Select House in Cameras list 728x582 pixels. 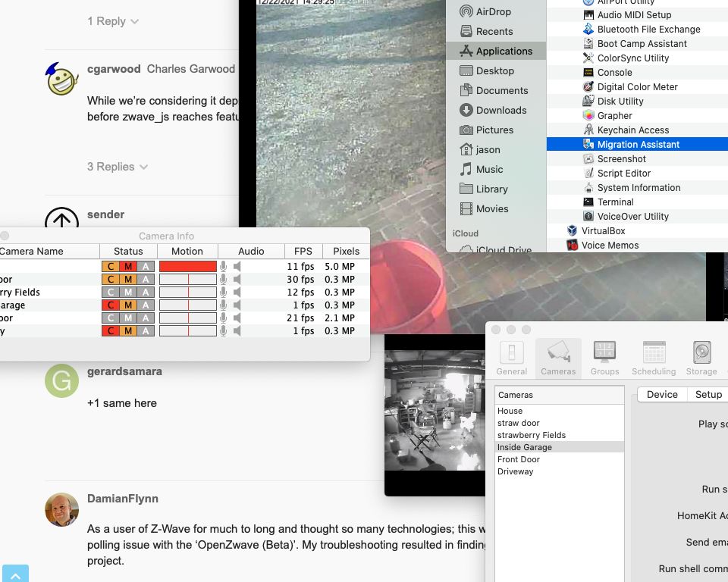(x=560, y=411)
